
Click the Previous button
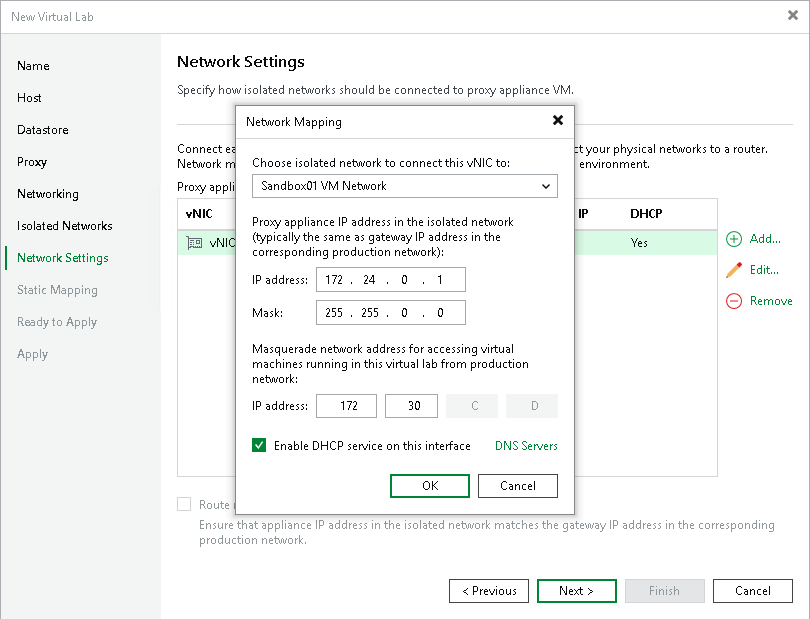pos(489,591)
